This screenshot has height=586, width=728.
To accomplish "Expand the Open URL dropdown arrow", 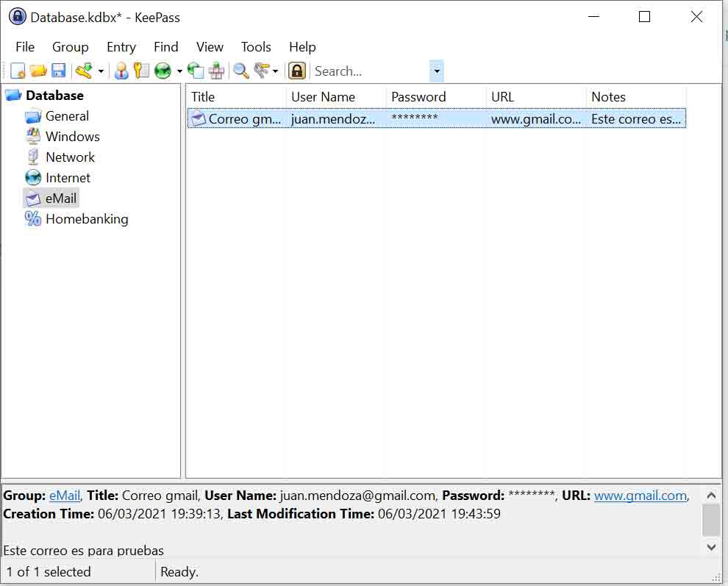I will [x=179, y=71].
